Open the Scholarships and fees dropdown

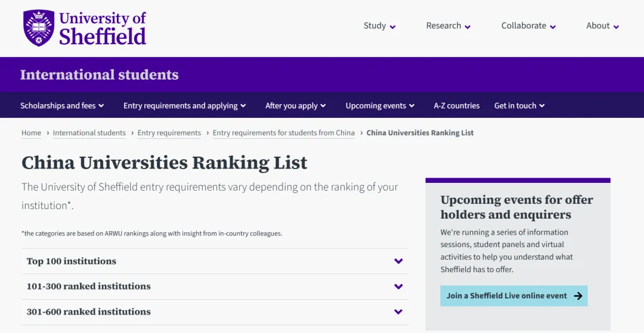[x=62, y=105]
